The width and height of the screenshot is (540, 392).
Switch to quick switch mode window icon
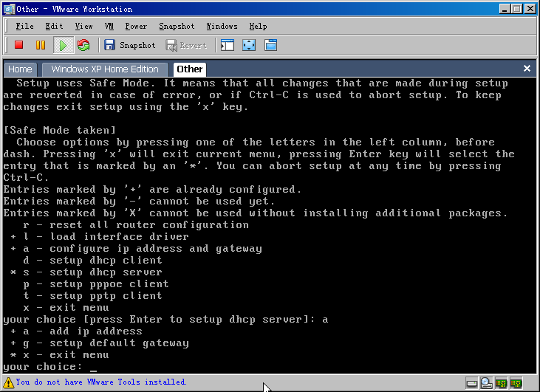click(x=270, y=45)
